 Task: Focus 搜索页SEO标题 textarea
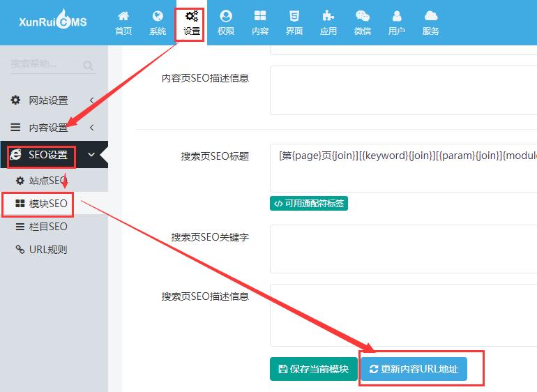tap(403, 168)
